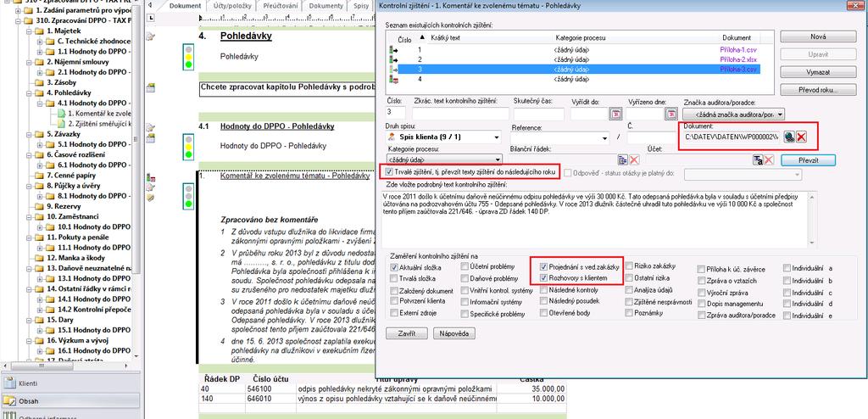
Task: Uncheck Projednání s ved.zakázky checkbox
Action: [x=544, y=266]
